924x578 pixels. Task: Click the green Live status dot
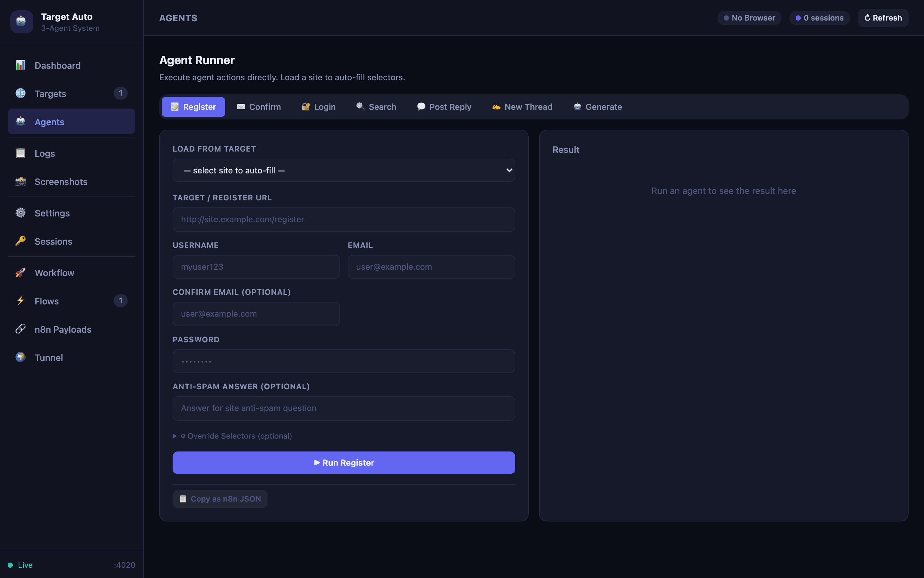tap(10, 565)
